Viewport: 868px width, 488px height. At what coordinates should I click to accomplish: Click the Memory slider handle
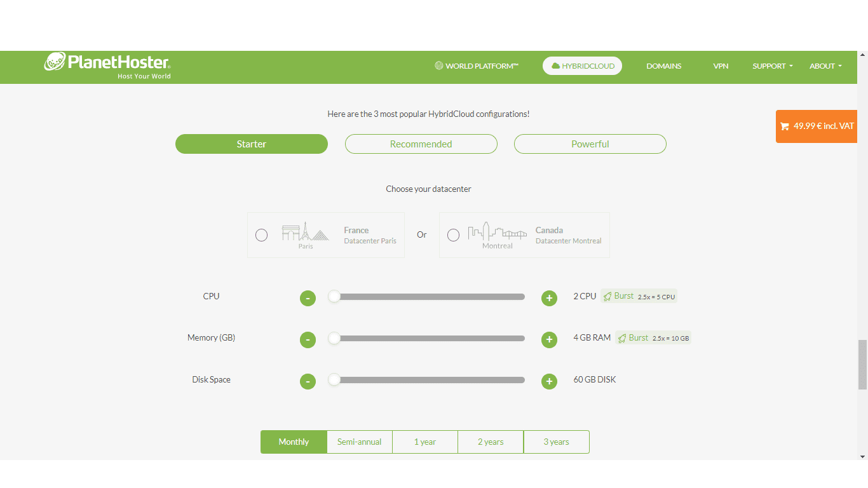334,338
